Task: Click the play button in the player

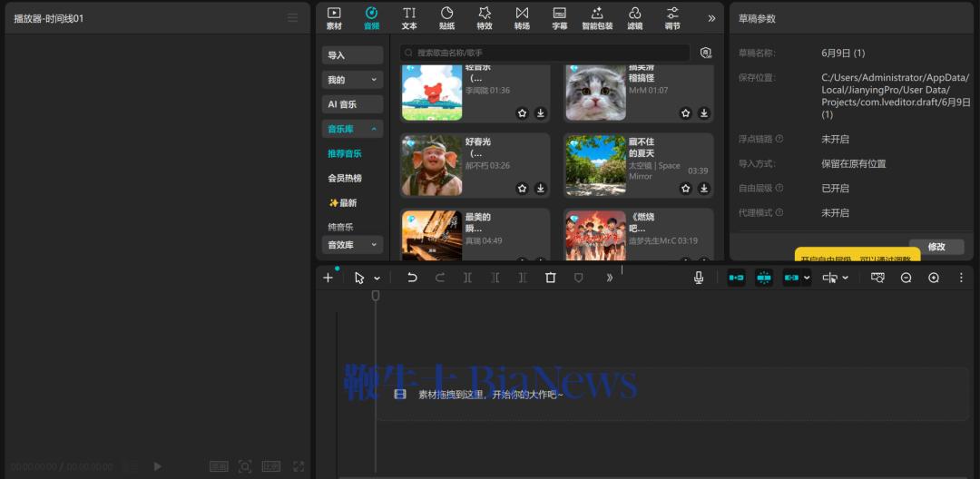Action: (x=158, y=466)
